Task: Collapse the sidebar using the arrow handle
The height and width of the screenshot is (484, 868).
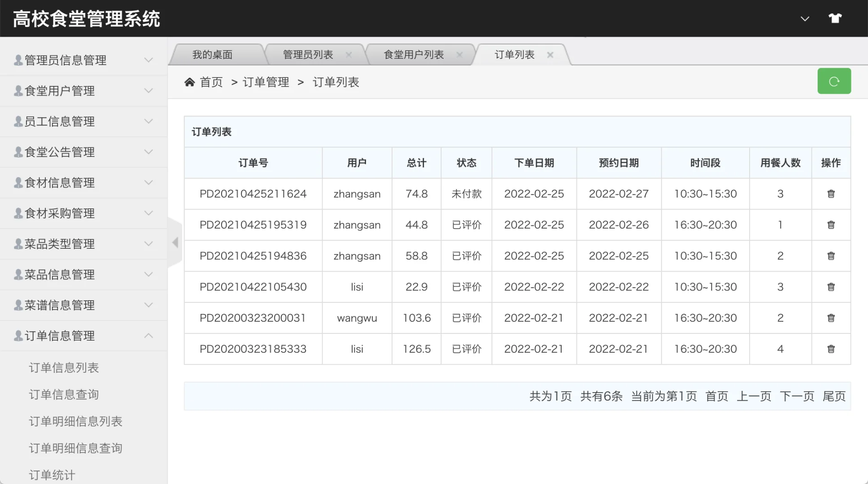Action: pos(175,242)
